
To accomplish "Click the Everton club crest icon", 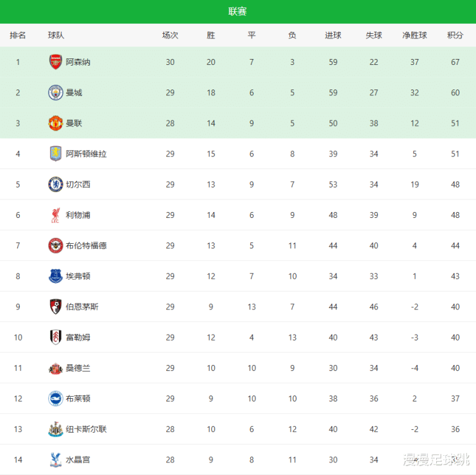I will (x=56, y=276).
